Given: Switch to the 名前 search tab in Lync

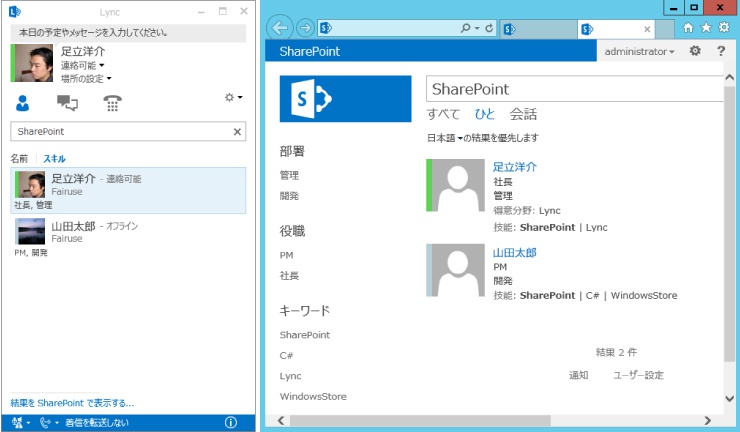Looking at the screenshot, I should (x=19, y=159).
